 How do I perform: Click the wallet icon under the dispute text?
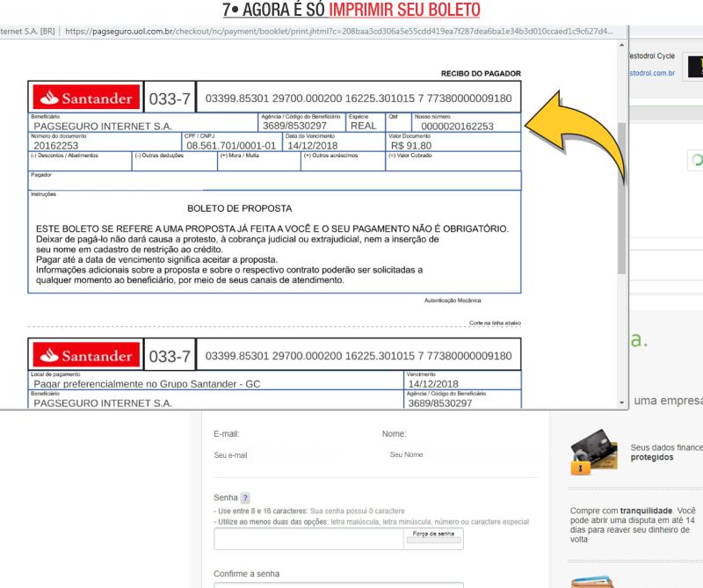[589, 582]
